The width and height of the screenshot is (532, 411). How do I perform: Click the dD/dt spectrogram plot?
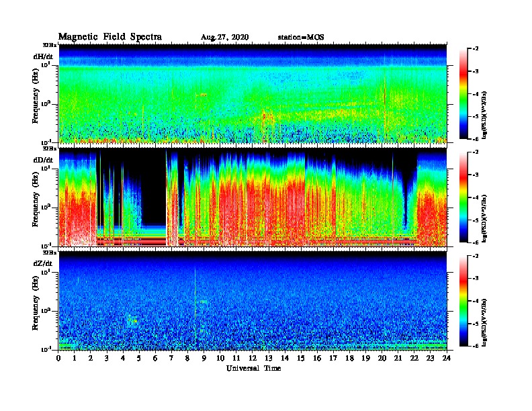coord(253,197)
